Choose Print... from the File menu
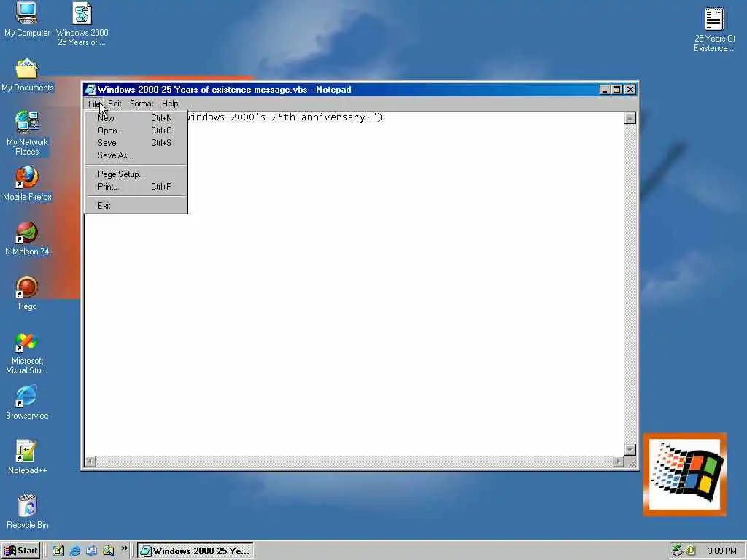The width and height of the screenshot is (747, 560). click(x=136, y=187)
